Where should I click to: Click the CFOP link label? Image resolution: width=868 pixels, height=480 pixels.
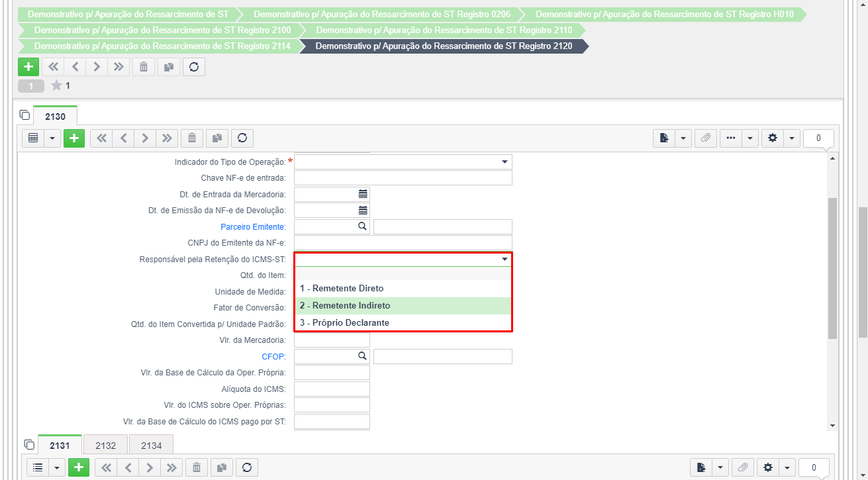click(x=274, y=357)
